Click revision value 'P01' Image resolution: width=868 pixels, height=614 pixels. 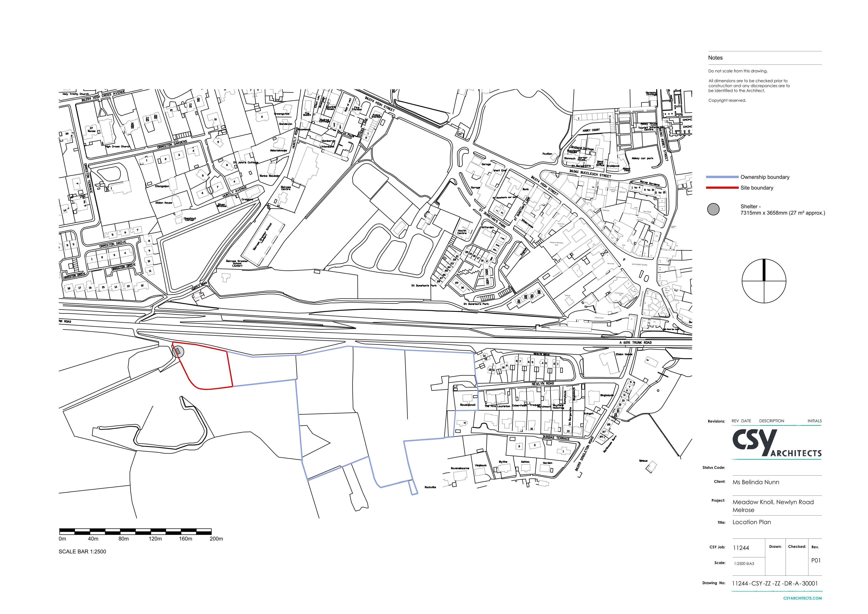click(x=816, y=560)
